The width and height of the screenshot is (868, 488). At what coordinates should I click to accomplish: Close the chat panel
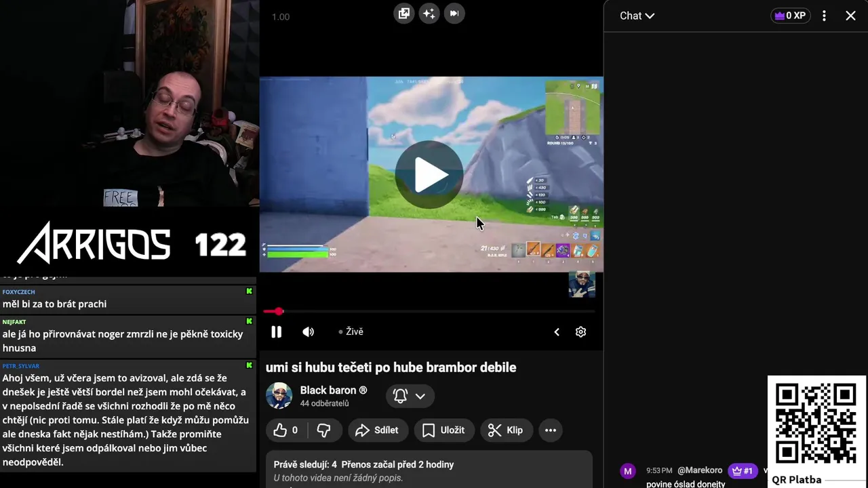click(x=850, y=16)
